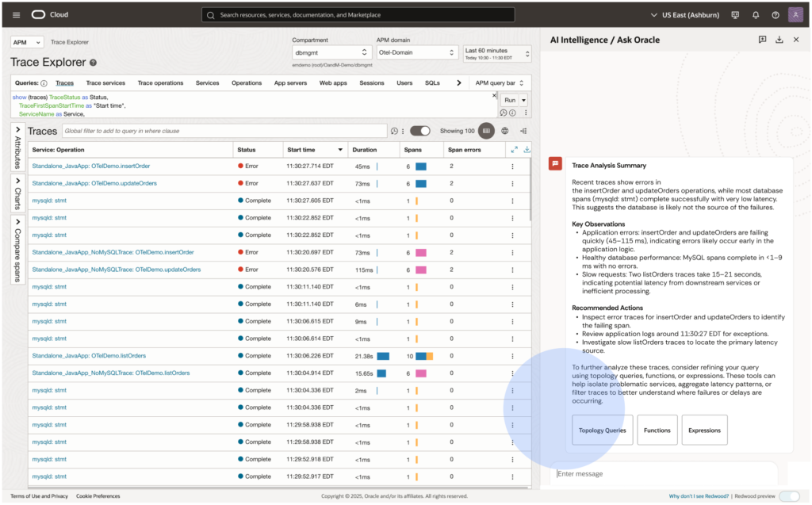Switch to the Trace services query tab
Screen dimensions: 812x505
click(105, 82)
